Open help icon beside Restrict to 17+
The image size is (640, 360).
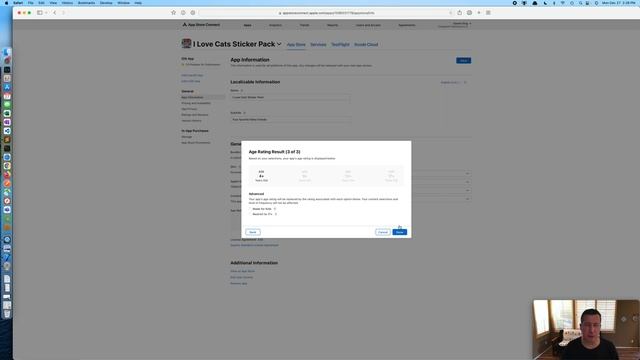point(276,214)
